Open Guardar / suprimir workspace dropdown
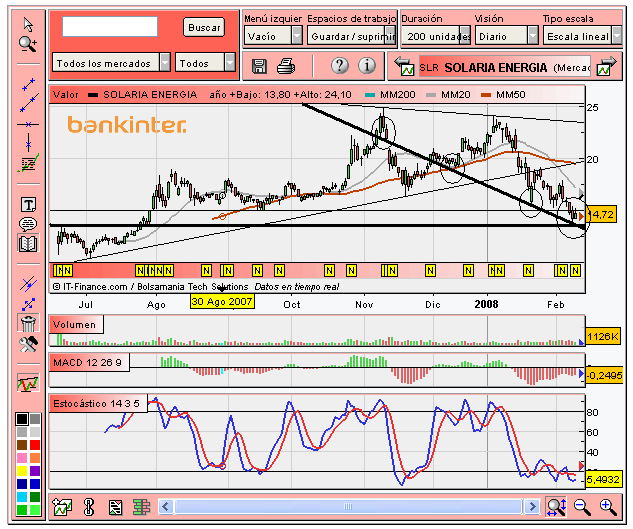This screenshot has width=633, height=529. click(352, 36)
